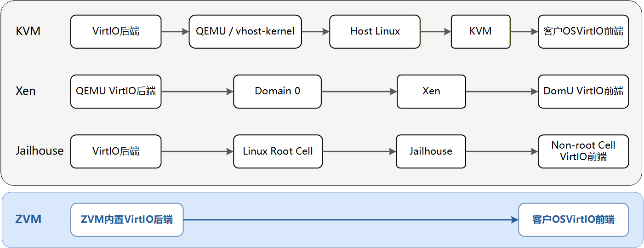Click the ZVM内置VirtIO后端 box
Viewport: 644px width, 248px height.
point(127,220)
